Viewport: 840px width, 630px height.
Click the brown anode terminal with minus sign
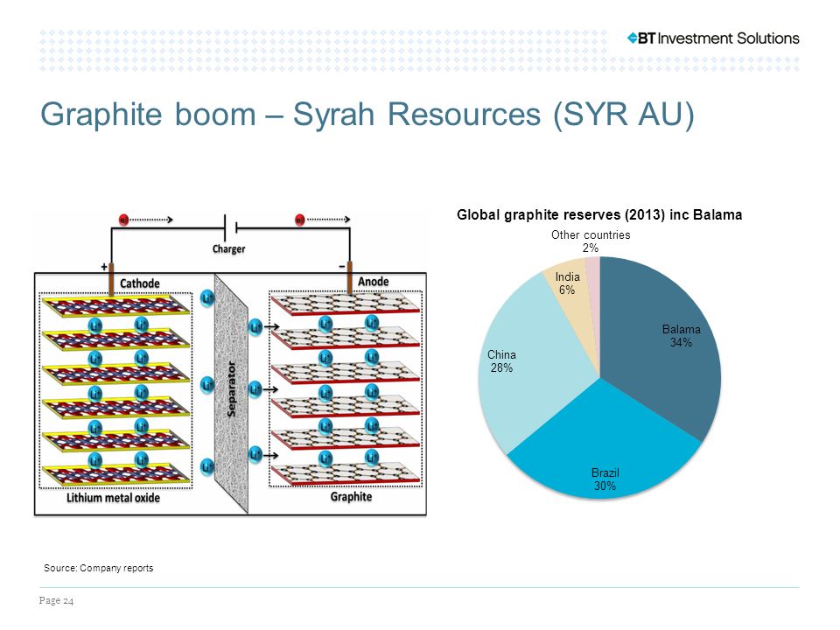[349, 277]
